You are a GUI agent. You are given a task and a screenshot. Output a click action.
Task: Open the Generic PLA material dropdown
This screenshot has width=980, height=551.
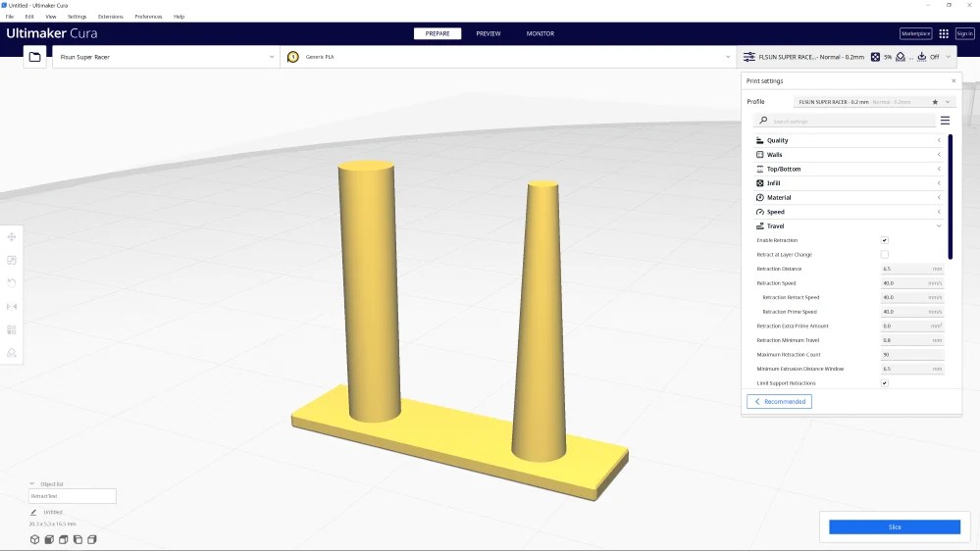(508, 57)
